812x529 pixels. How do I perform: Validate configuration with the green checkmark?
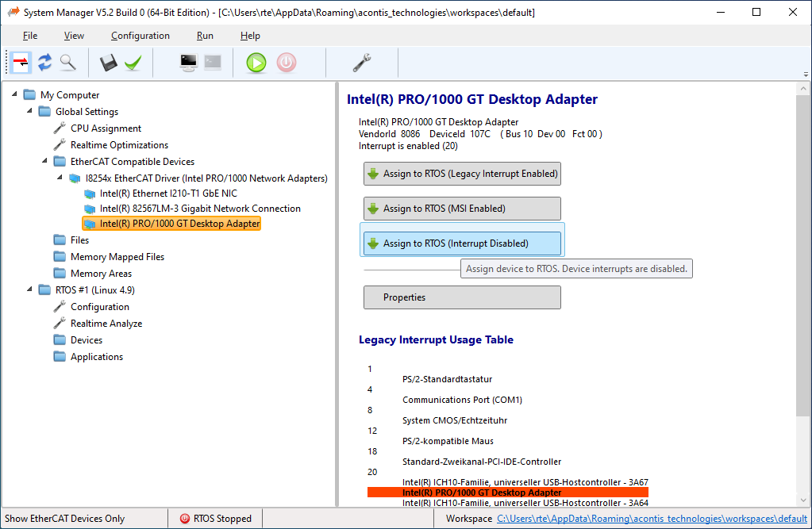coord(133,63)
